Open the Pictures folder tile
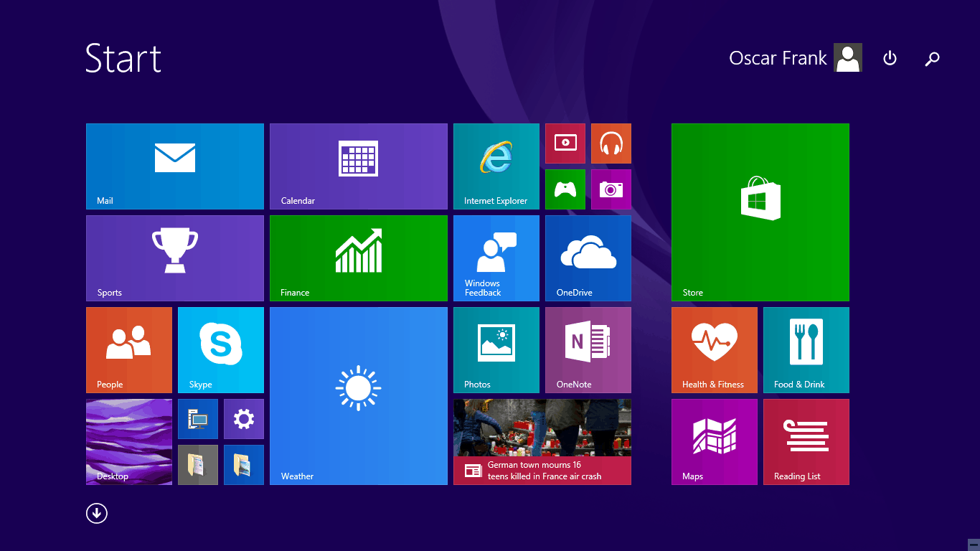The image size is (980, 551). 244,465
